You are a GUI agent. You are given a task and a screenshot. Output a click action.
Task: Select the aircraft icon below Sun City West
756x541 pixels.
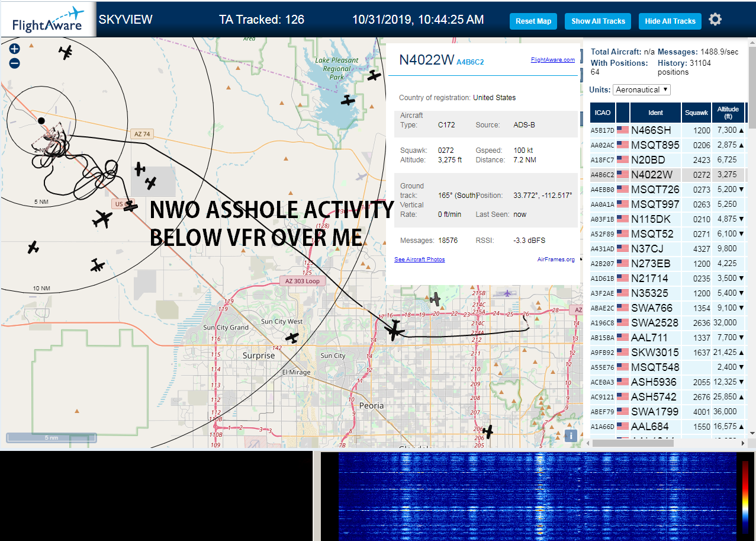292,338
